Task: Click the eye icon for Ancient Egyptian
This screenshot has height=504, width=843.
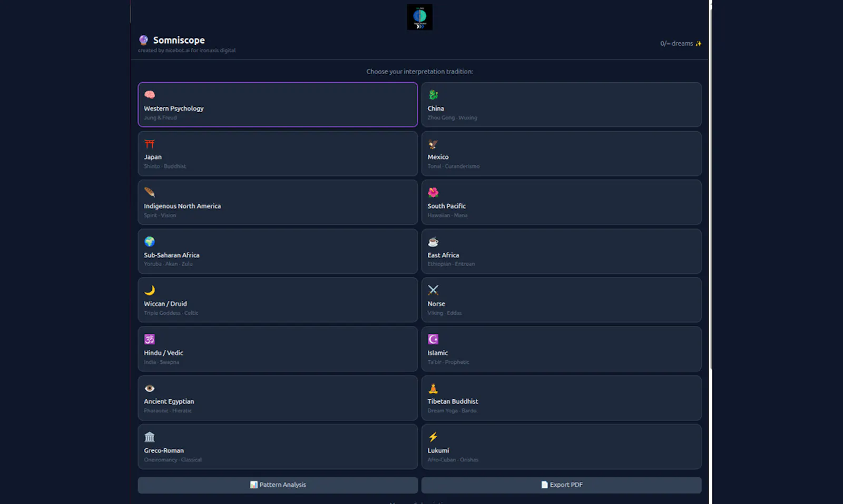Action: (x=150, y=388)
